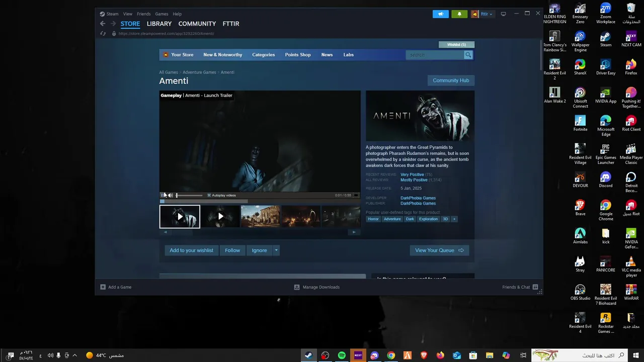Open the Steam announcements megaphone icon
This screenshot has height=362, width=644.
[x=440, y=14]
